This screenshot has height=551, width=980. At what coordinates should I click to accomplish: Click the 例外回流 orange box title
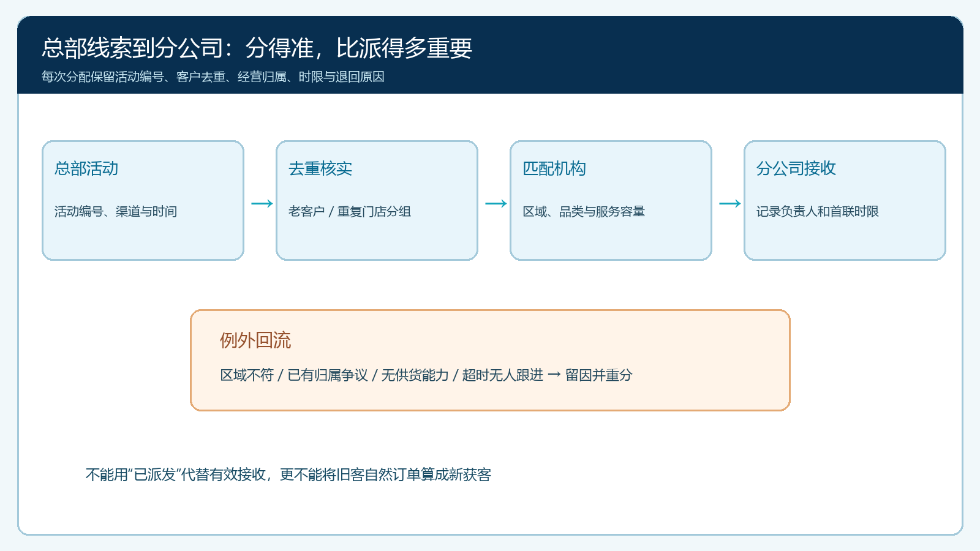[x=255, y=340]
